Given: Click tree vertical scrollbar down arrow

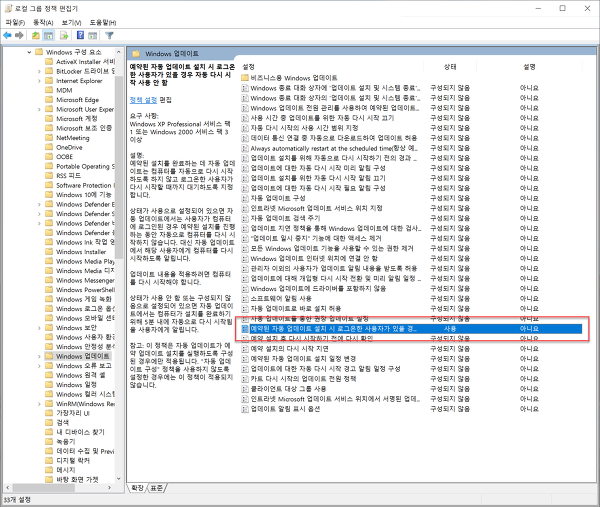Looking at the screenshot, I should coord(119,479).
